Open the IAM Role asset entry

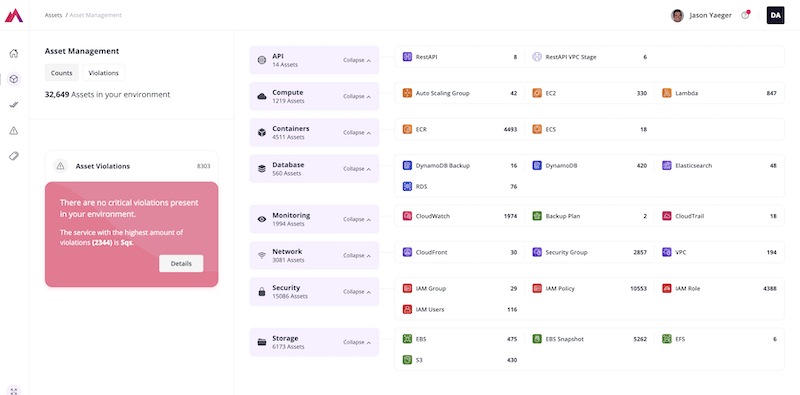(x=719, y=288)
